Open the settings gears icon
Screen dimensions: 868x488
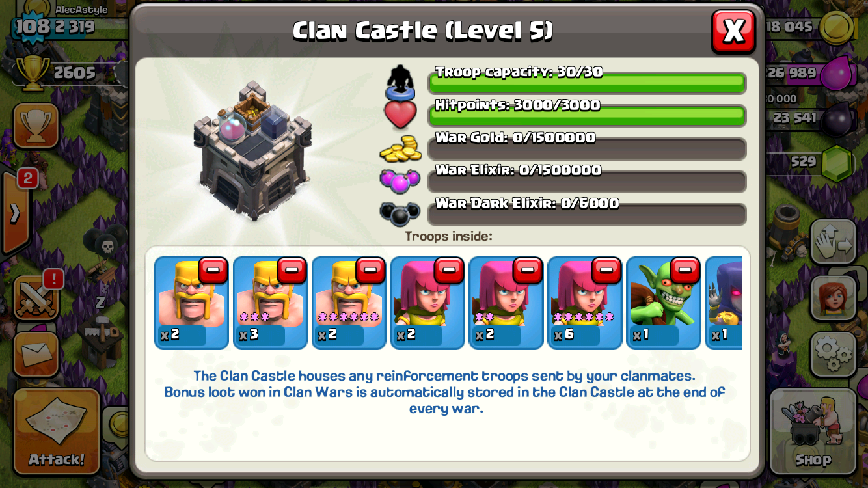click(833, 354)
